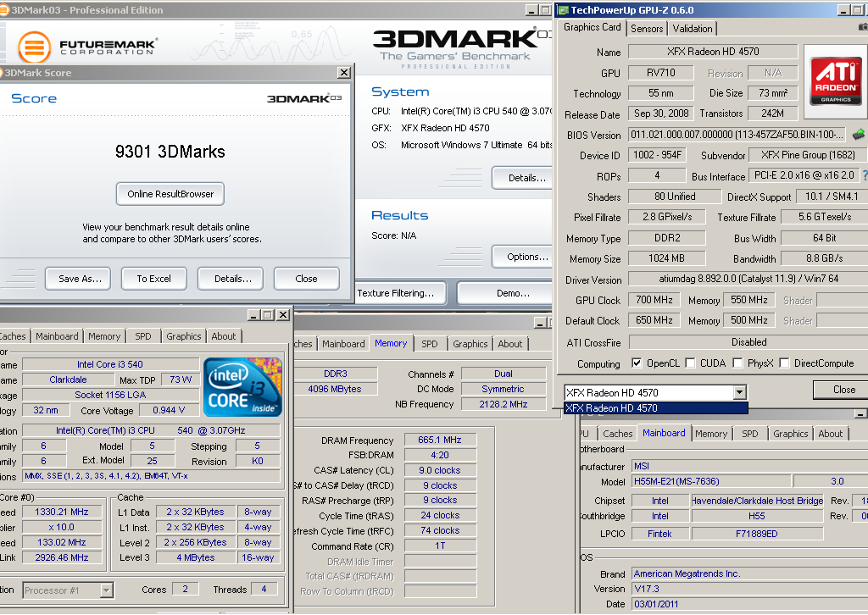Image resolution: width=868 pixels, height=615 pixels.
Task: Click the Core Voltage 0.944 V value
Action: (169, 410)
